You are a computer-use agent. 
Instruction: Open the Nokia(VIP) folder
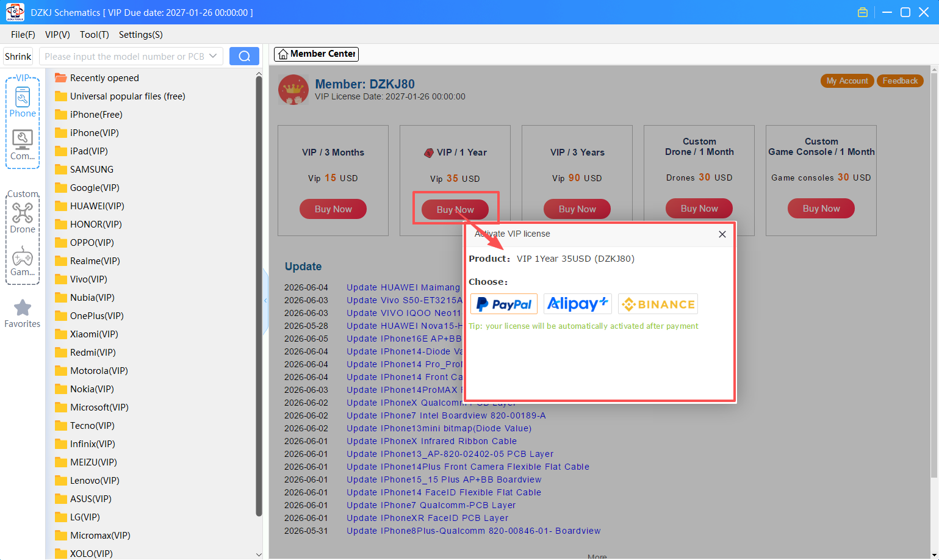(x=85, y=389)
